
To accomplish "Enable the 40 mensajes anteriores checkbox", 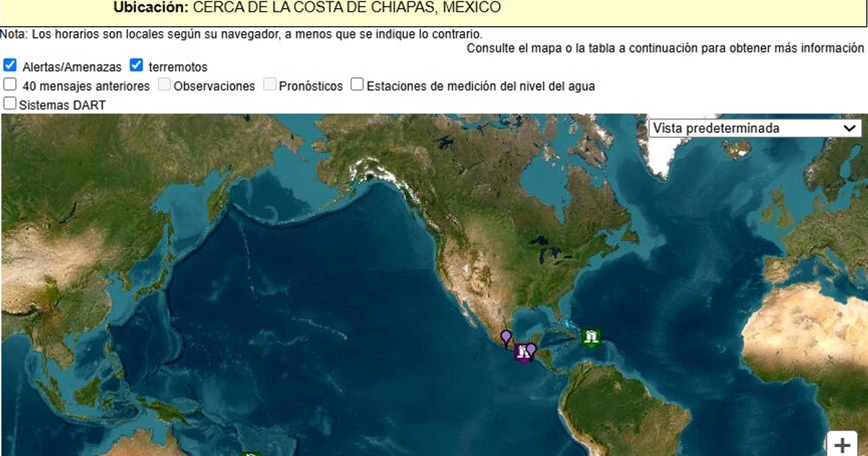I will pos(10,85).
